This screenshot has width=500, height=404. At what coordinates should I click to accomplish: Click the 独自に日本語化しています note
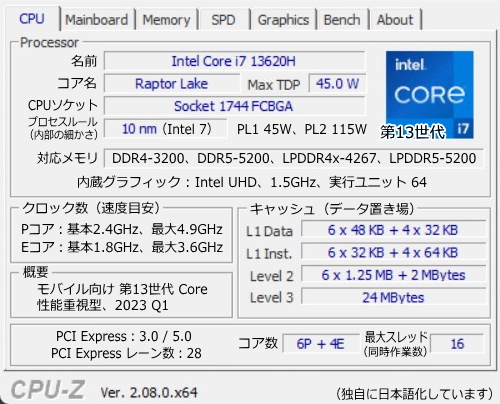[414, 394]
